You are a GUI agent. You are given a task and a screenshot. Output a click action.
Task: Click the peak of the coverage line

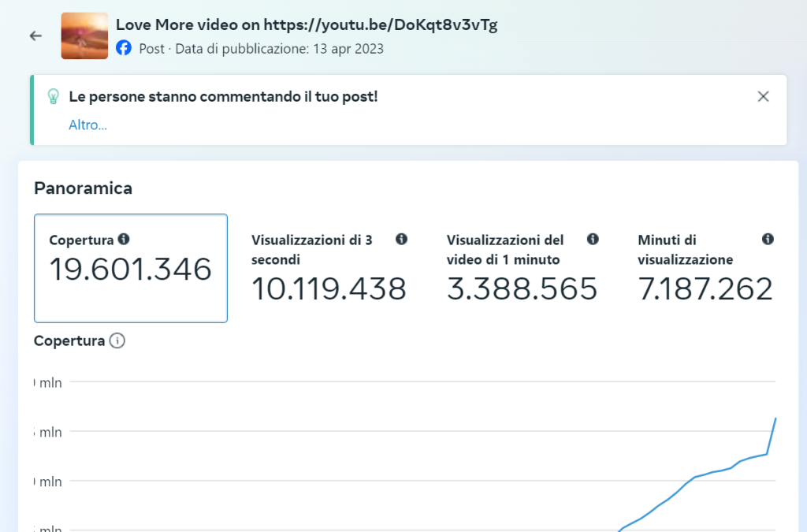pyautogui.click(x=776, y=419)
